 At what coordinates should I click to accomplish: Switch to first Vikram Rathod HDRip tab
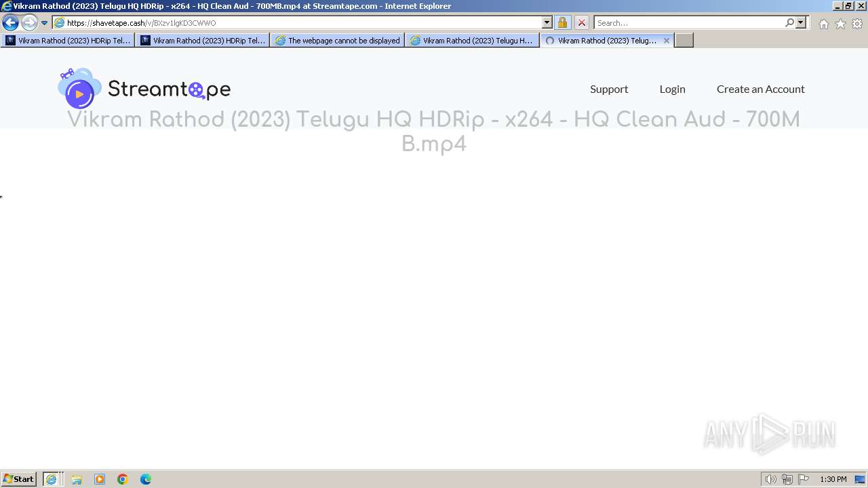point(68,41)
